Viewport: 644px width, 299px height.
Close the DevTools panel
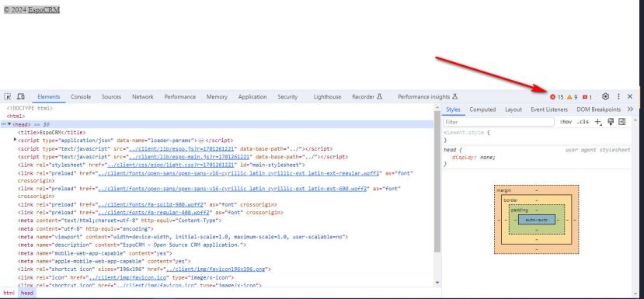[630, 96]
